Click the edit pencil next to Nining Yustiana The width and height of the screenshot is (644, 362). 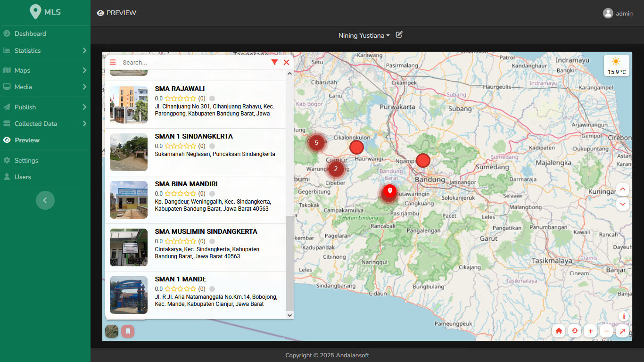click(x=399, y=35)
